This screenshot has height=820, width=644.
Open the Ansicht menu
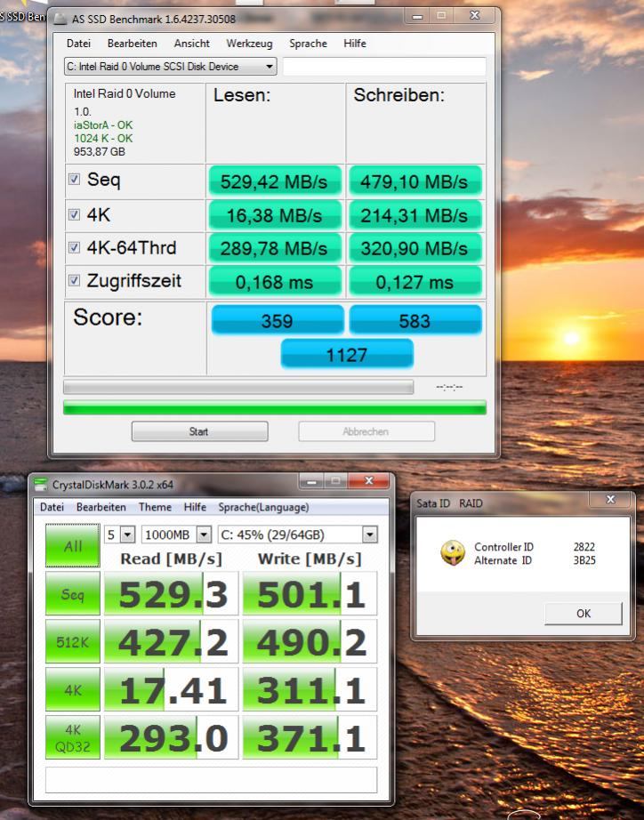coord(192,44)
